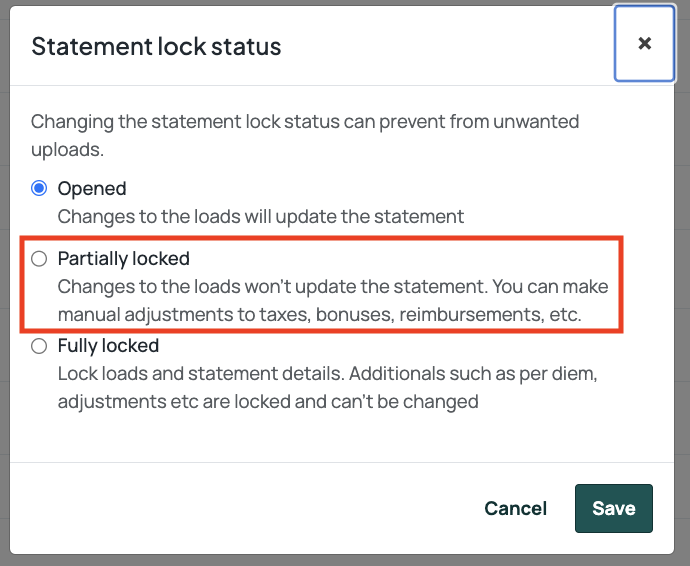Dismiss dialog using the X icon
The height and width of the screenshot is (566, 690).
(x=645, y=43)
